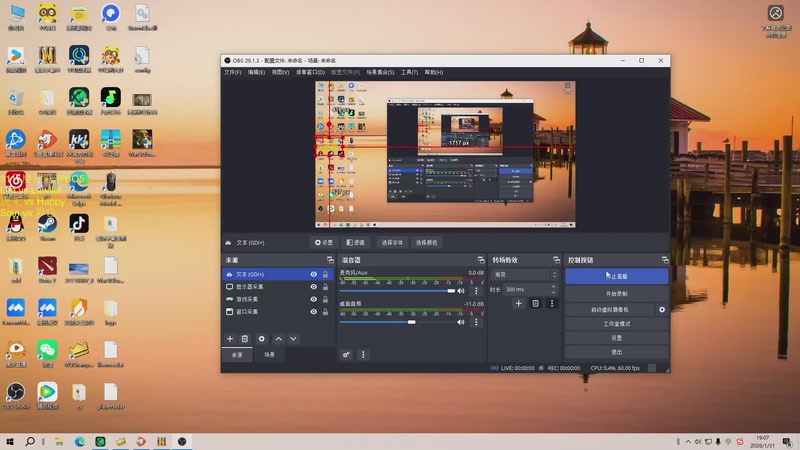Pop out the 来源 dock panel
The width and height of the screenshot is (800, 450).
(x=330, y=260)
